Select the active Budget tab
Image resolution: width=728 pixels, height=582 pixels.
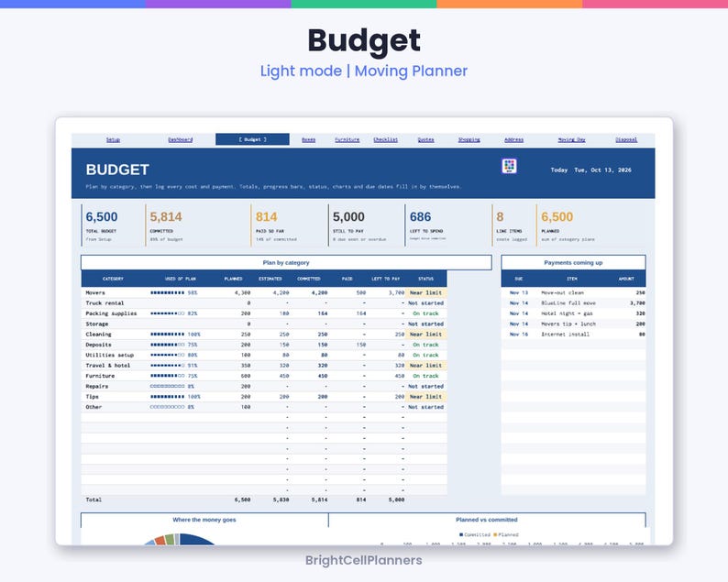point(252,139)
